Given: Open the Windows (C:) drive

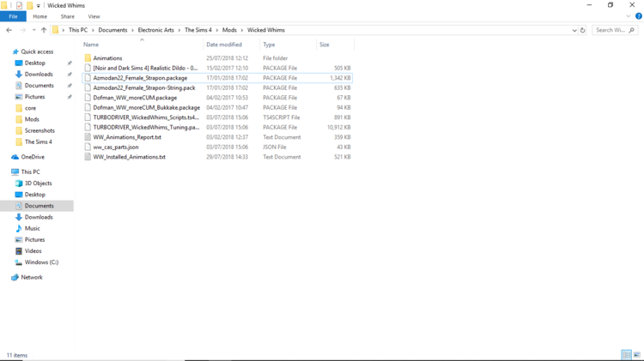Looking at the screenshot, I should [x=41, y=262].
